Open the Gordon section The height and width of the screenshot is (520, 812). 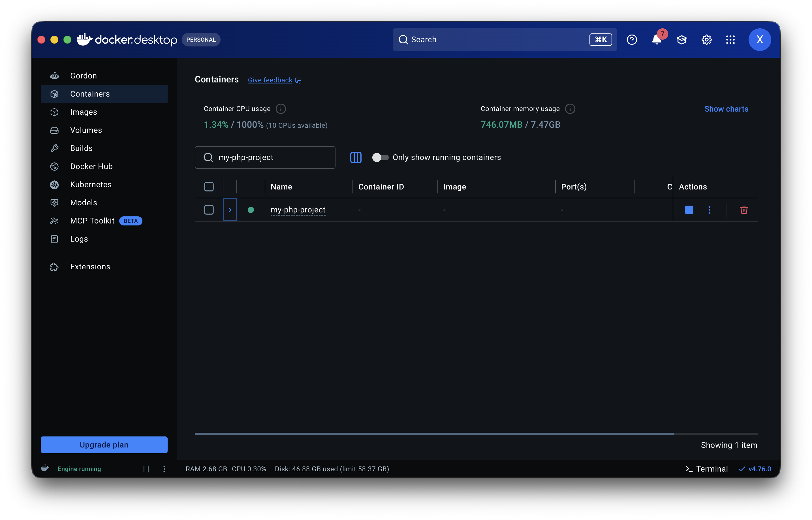click(104, 76)
